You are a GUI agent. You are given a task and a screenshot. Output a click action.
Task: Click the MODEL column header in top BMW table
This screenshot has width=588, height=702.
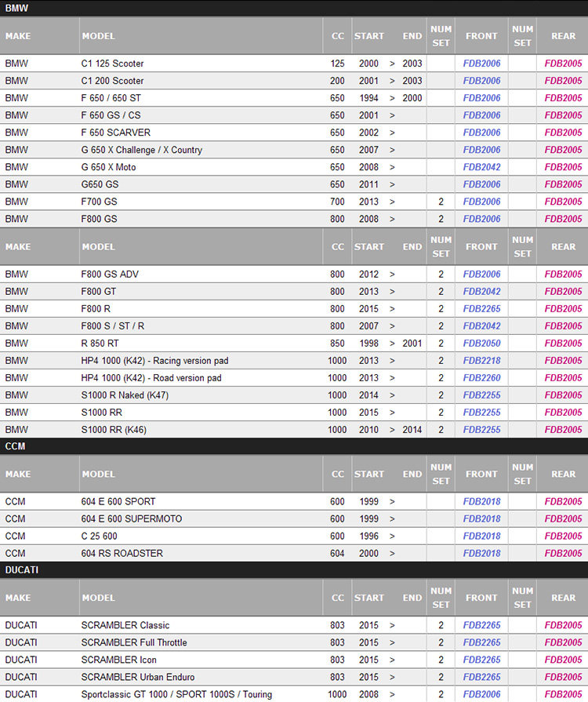[x=98, y=36]
